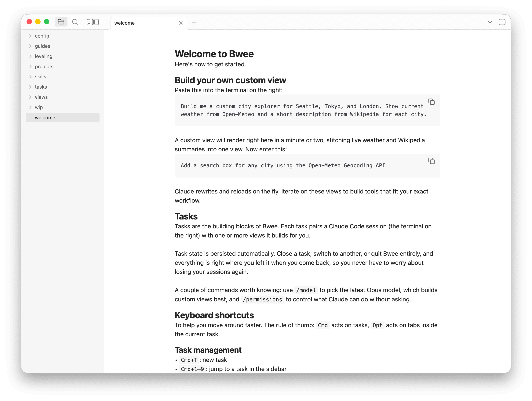
Task: Open the tab list dropdown chevron
Action: coord(490,22)
